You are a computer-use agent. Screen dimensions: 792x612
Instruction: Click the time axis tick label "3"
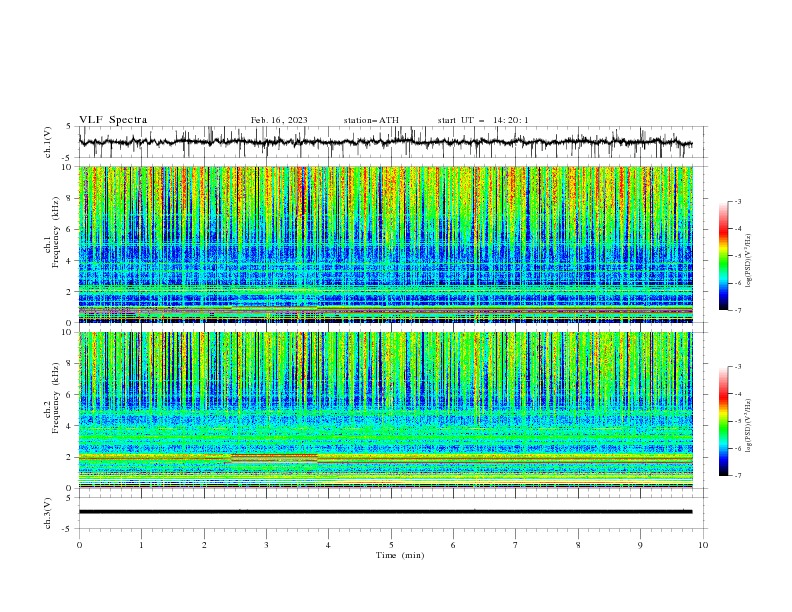(266, 545)
